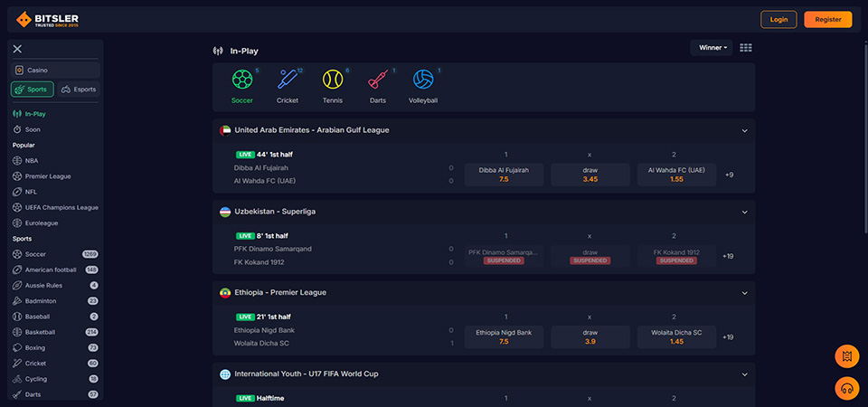The image size is (868, 407).
Task: Click the Register button
Action: [827, 19]
